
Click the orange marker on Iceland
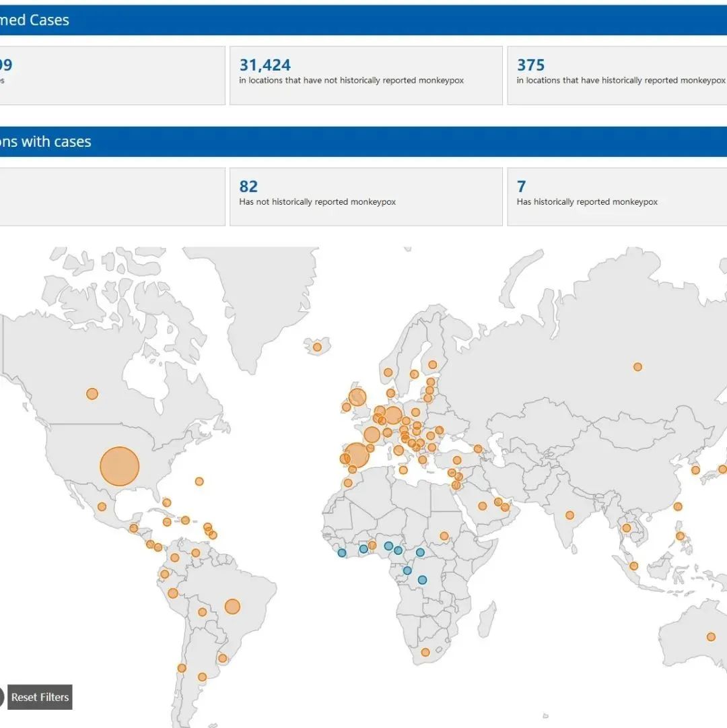pos(317,347)
